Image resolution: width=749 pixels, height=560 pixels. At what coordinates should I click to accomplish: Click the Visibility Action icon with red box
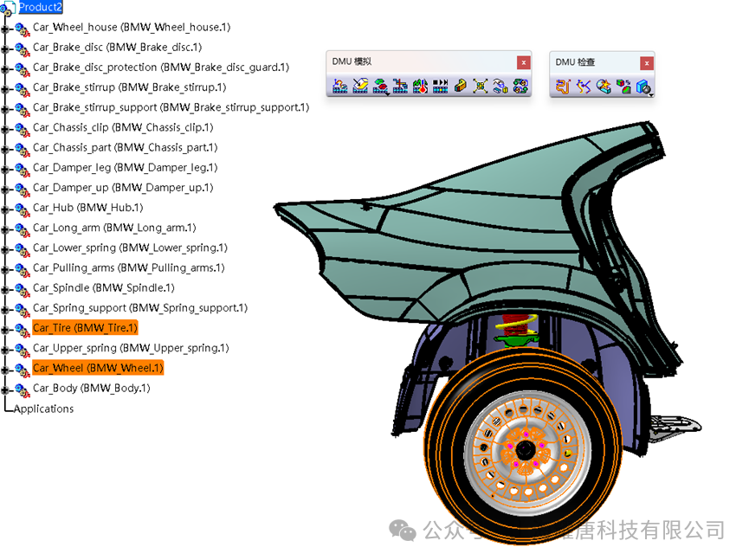click(380, 86)
